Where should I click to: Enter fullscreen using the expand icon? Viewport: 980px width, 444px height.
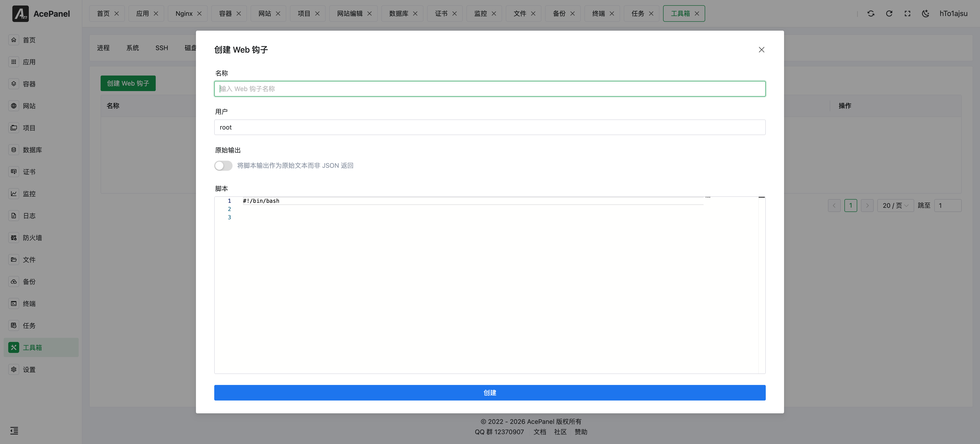[x=907, y=13]
